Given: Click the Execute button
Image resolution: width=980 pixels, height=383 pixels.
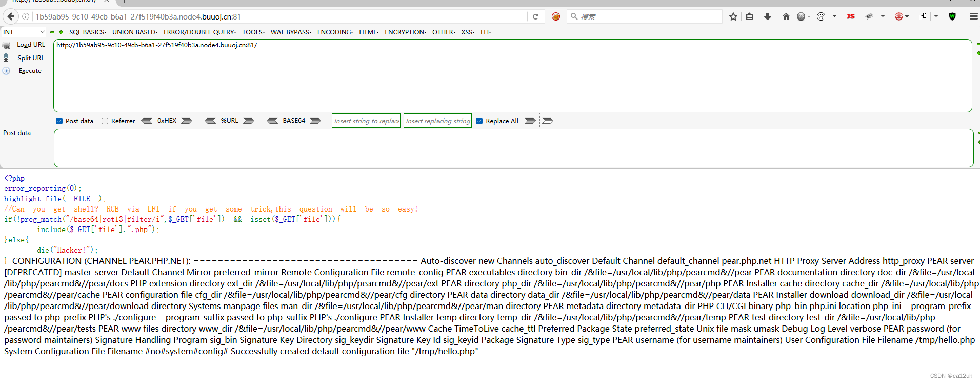Looking at the screenshot, I should point(30,71).
